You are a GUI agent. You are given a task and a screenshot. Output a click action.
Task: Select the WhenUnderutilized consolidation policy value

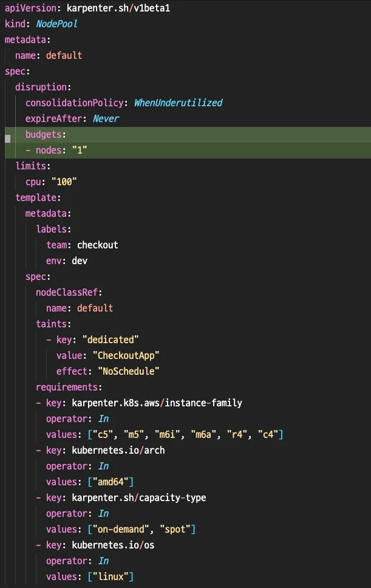pos(179,103)
